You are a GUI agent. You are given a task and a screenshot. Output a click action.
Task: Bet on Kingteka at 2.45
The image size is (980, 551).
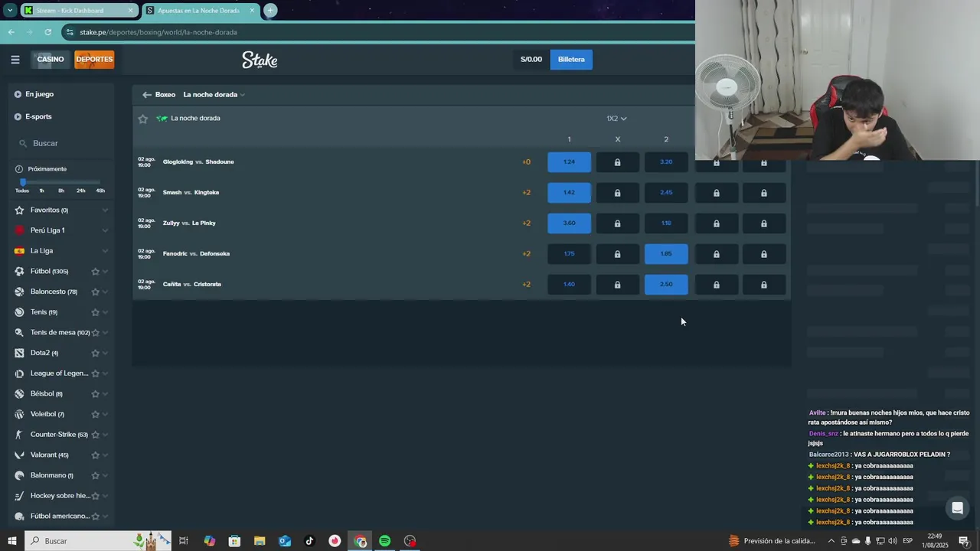666,193
